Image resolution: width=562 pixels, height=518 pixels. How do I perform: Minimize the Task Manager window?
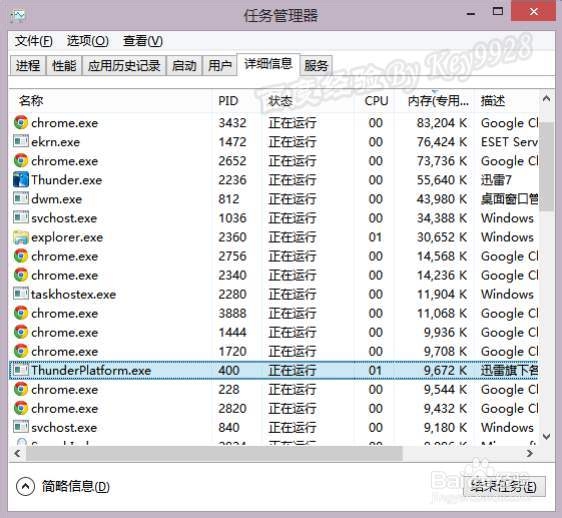471,14
